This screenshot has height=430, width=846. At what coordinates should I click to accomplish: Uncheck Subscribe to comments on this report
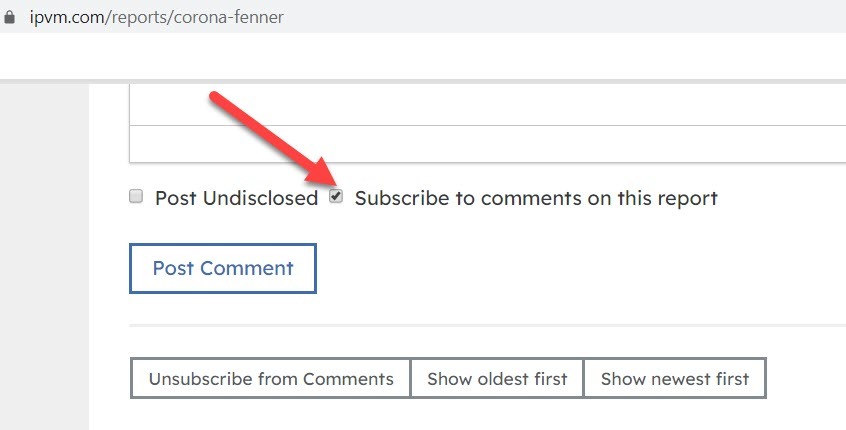[336, 196]
